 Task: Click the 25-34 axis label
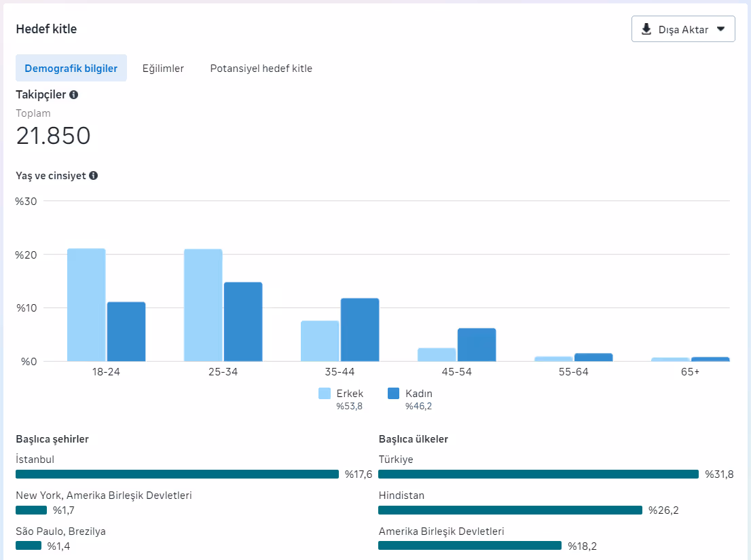click(x=223, y=372)
